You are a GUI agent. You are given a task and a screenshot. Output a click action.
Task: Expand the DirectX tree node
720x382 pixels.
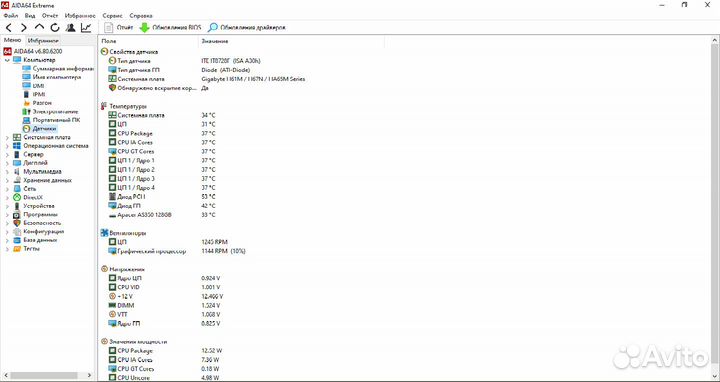click(x=7, y=197)
